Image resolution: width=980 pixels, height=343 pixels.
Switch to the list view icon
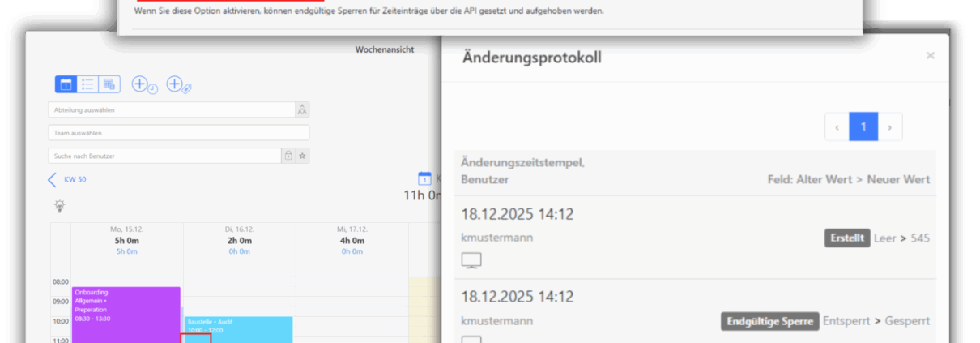(88, 84)
